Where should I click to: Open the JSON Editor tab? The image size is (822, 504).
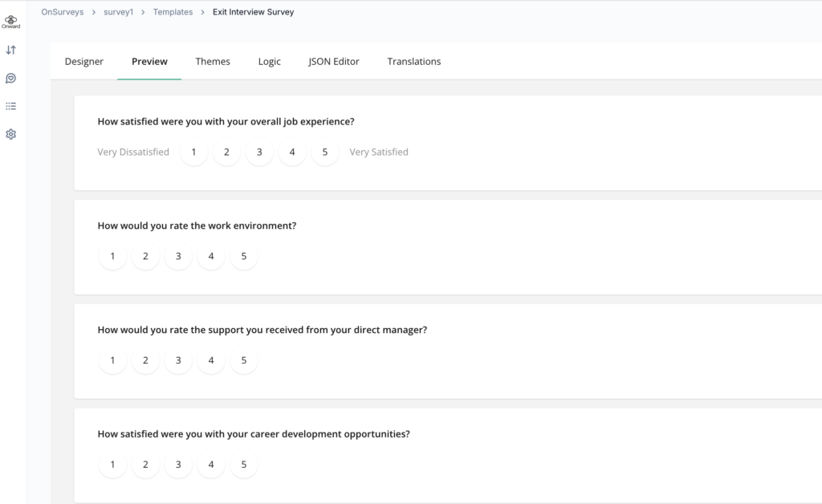pyautogui.click(x=334, y=62)
